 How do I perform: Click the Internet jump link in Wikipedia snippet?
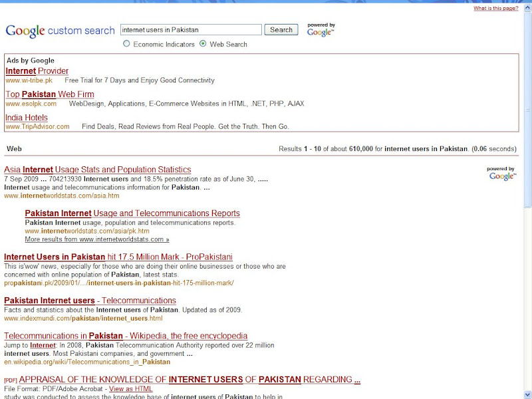click(x=43, y=345)
